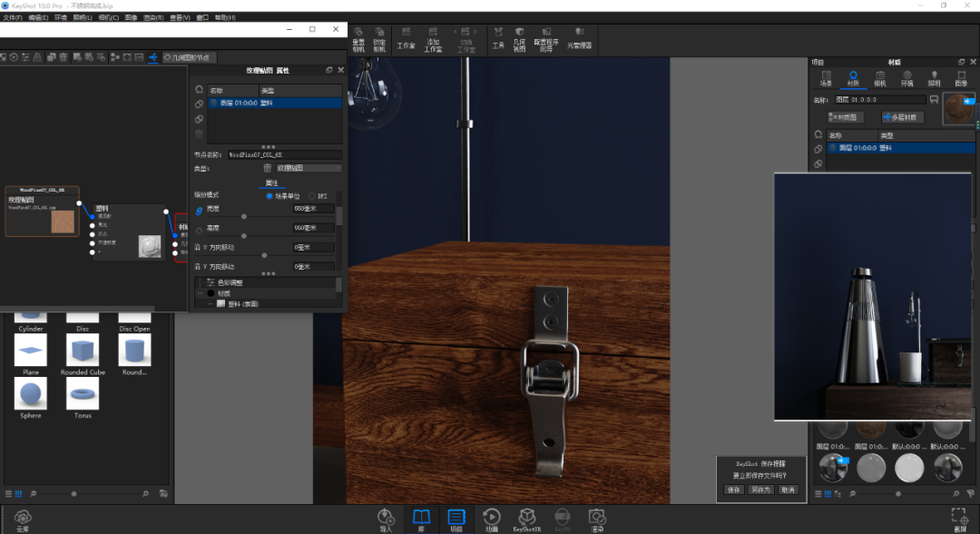Open the 几何视图 geometry view icon

pos(519,39)
